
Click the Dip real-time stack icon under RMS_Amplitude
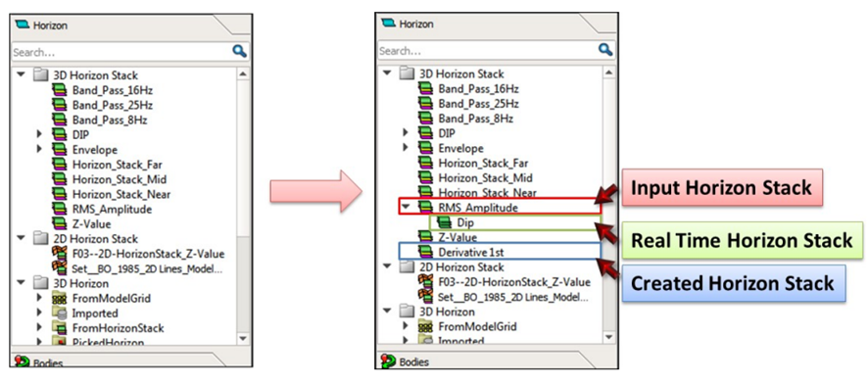coord(445,222)
